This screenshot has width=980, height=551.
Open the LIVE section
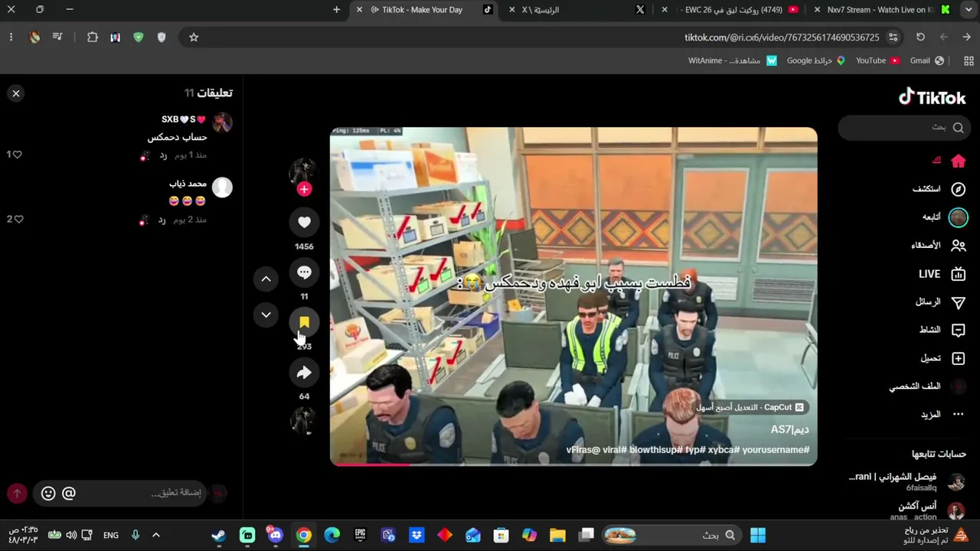tap(942, 274)
